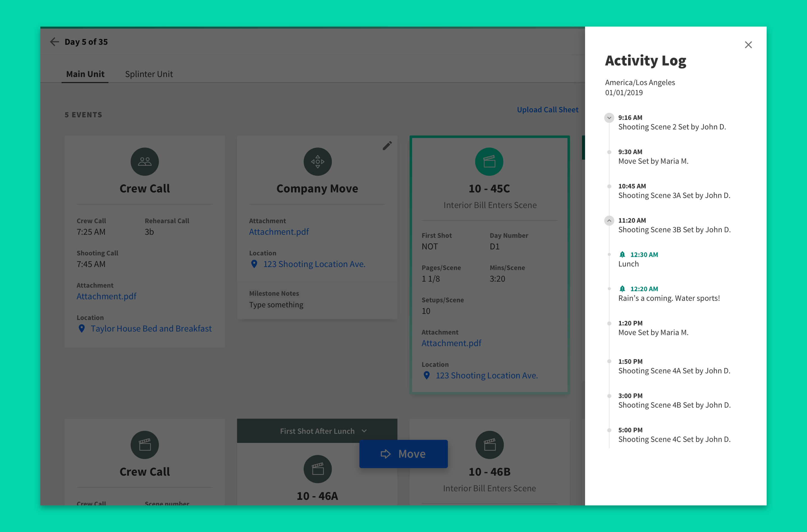Click the crew people icon on the first Crew Call card
The height and width of the screenshot is (532, 807).
(x=145, y=162)
